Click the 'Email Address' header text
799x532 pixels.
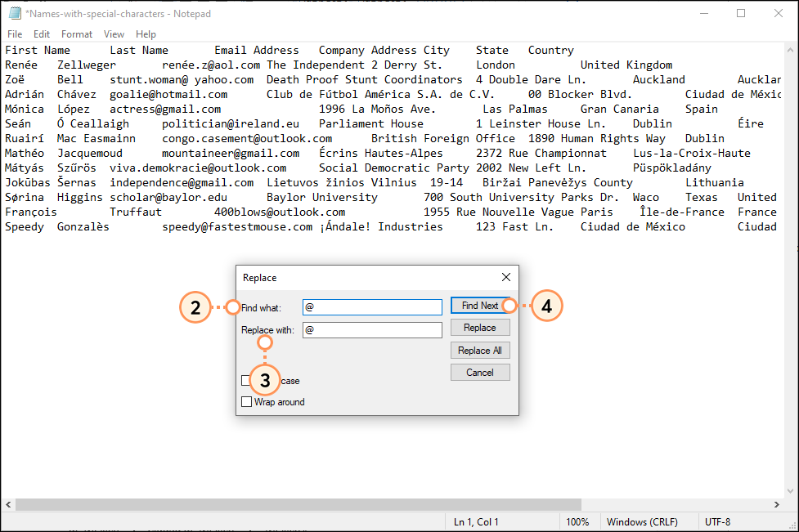256,51
